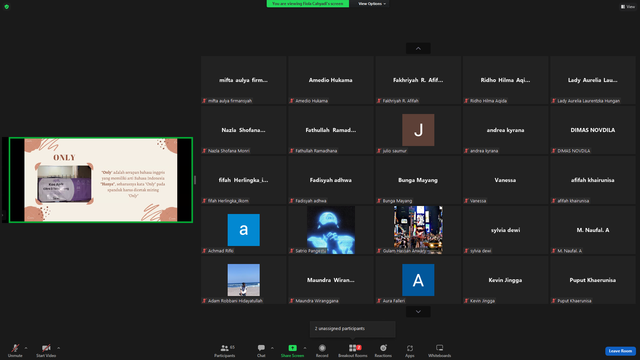Click Fadisyah adhwa's tile

(331, 180)
